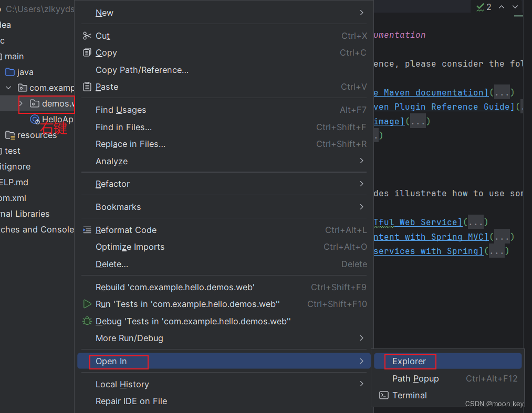The image size is (532, 413).
Task: Open the services with Spring link
Action: [x=429, y=251]
